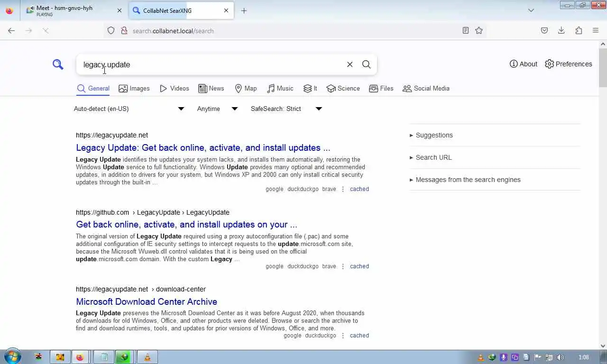Viewport: 607px width, 364px height.
Task: Expand Messages from the search engines
Action: point(465,180)
